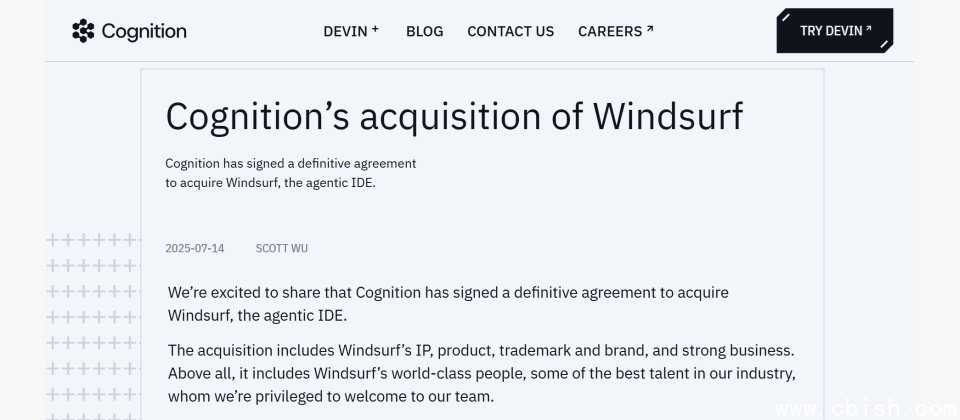Viewport: 960px width, 420px height.
Task: Click the paragraph starting "The acquisition includes"
Action: point(482,373)
